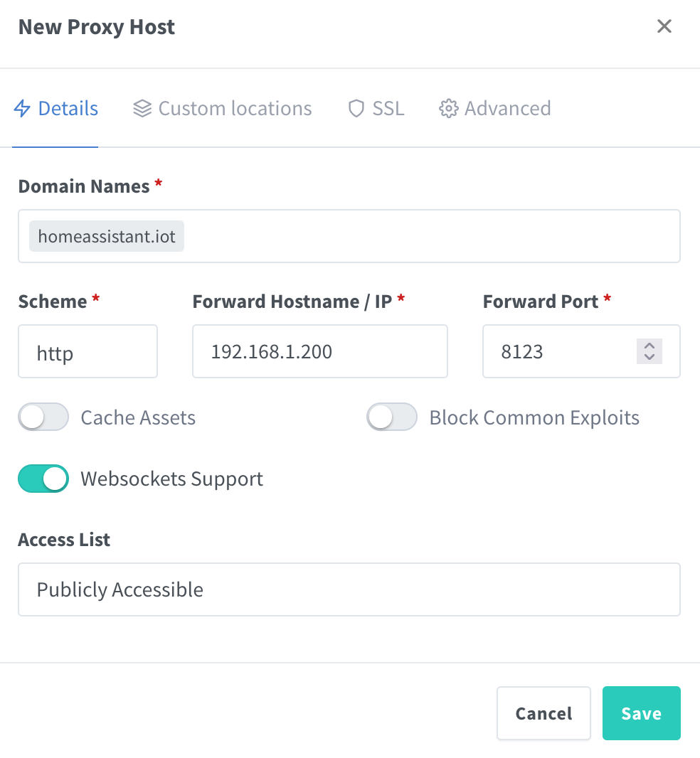Click the gear icon beside Advanced
Image resolution: width=700 pixels, height=758 pixels.
pos(448,108)
